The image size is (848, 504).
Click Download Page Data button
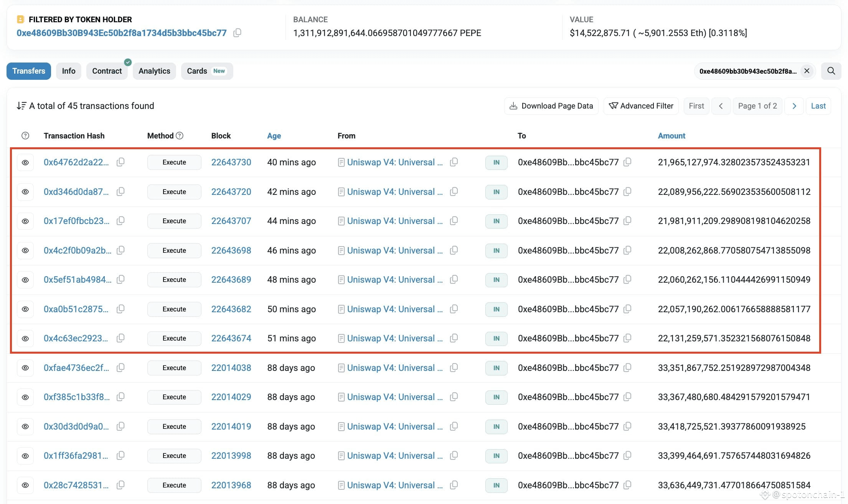[x=551, y=106]
